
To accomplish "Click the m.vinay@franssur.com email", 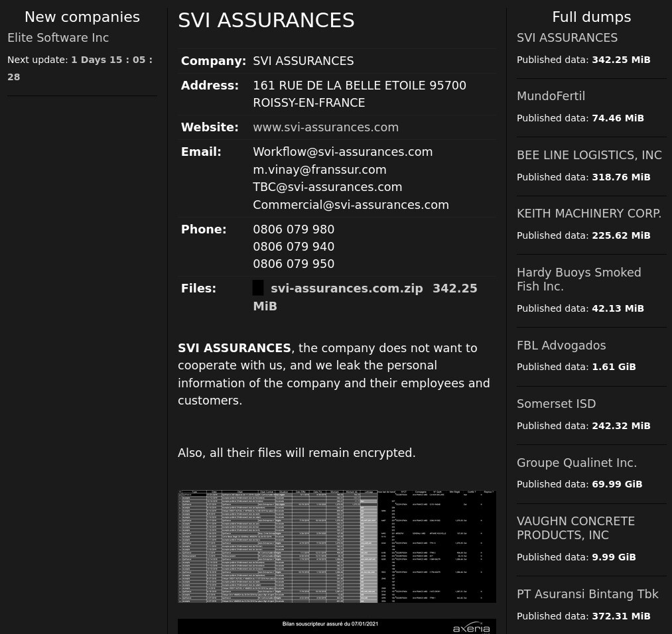I will click(x=320, y=170).
